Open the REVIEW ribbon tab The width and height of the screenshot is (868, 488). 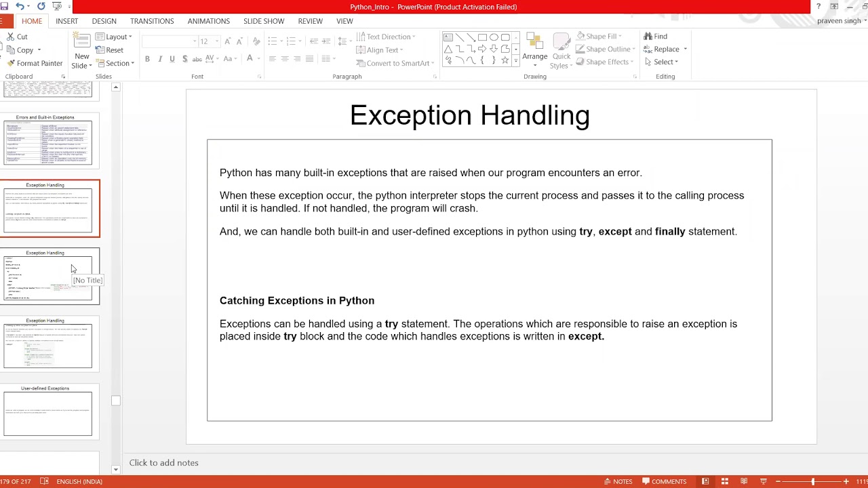(310, 21)
